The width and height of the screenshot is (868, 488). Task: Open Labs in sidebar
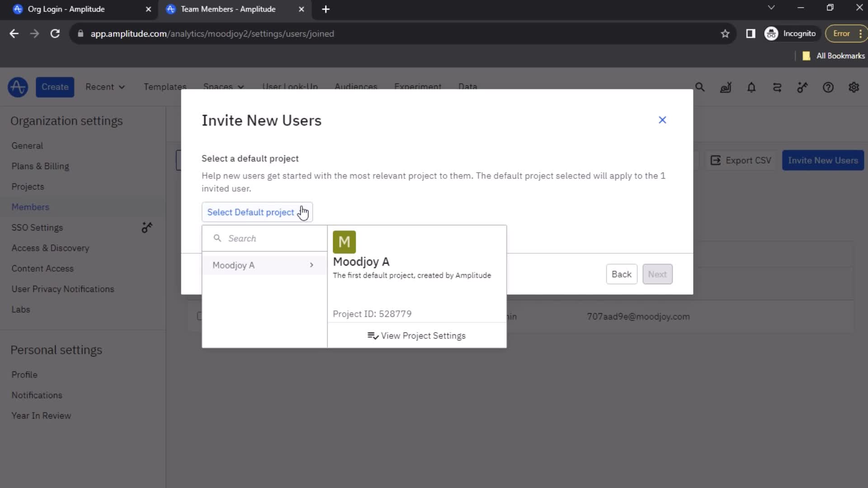(x=21, y=310)
